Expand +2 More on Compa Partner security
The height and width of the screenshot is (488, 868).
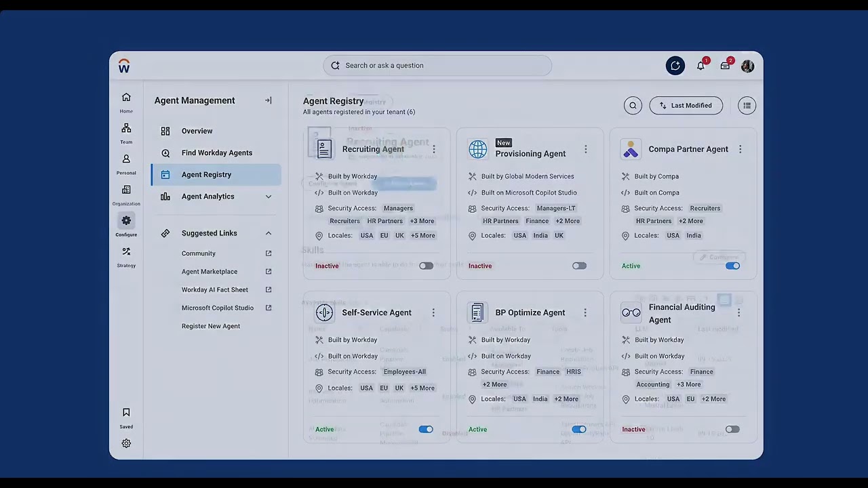[691, 221]
